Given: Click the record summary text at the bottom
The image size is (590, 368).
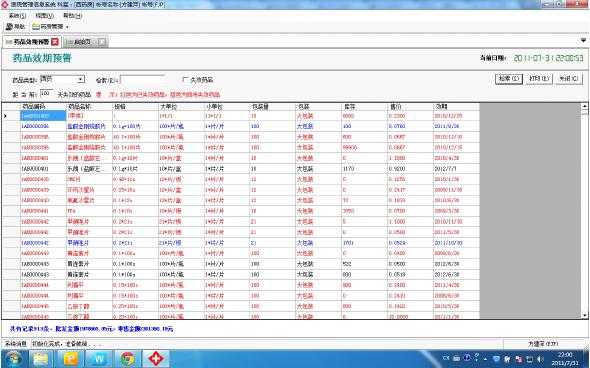Looking at the screenshot, I should click(x=91, y=329).
